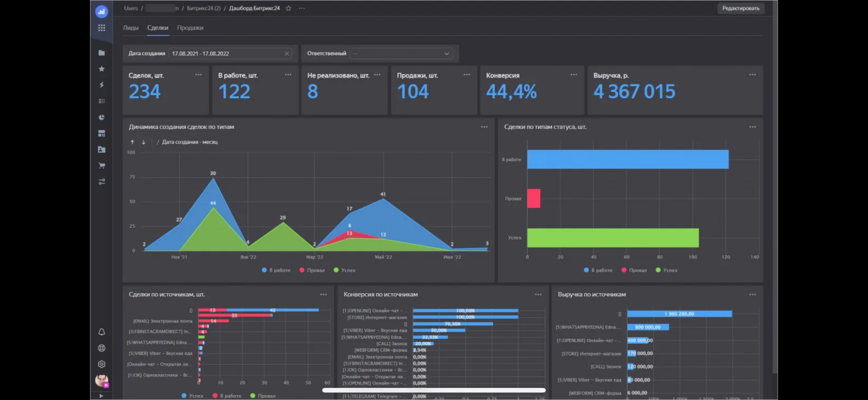Open the folder navigation icon in sidebar

[102, 53]
